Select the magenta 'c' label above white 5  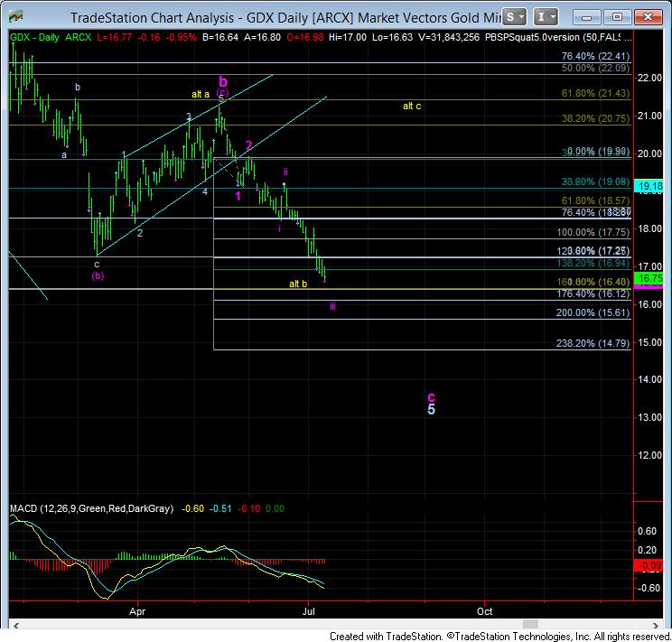[431, 396]
